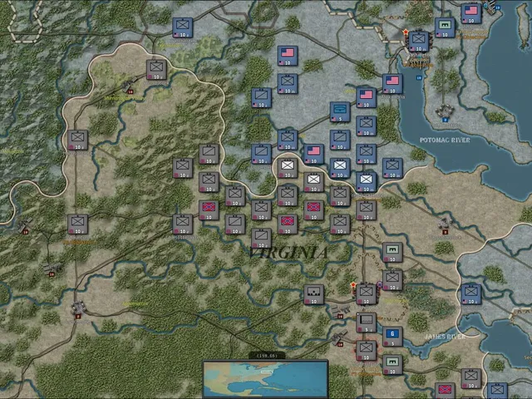Select the Confederate infantry on Richmond capital star
The height and width of the screenshot is (399, 532).
pyautogui.click(x=366, y=294)
